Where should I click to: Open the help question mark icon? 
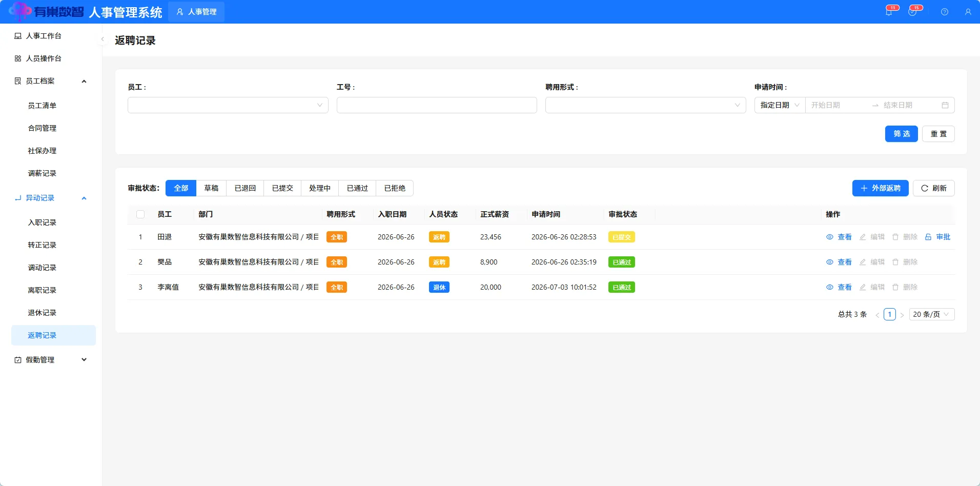pos(945,12)
